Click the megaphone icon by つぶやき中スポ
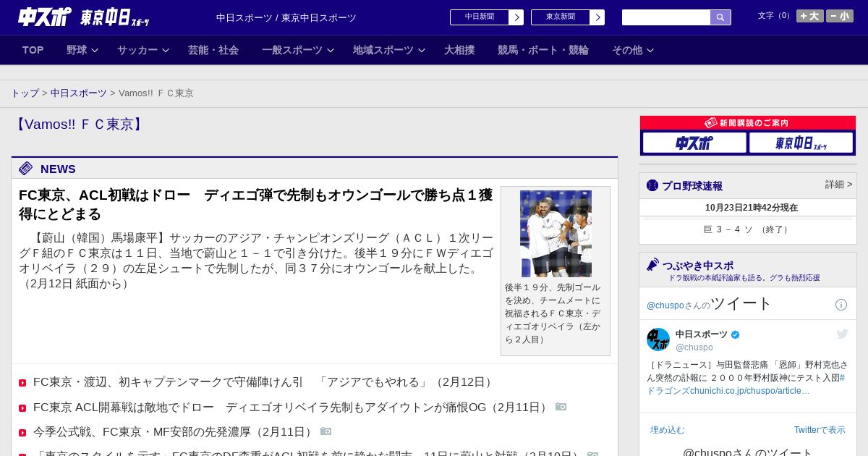This screenshot has width=868, height=456. (653, 265)
